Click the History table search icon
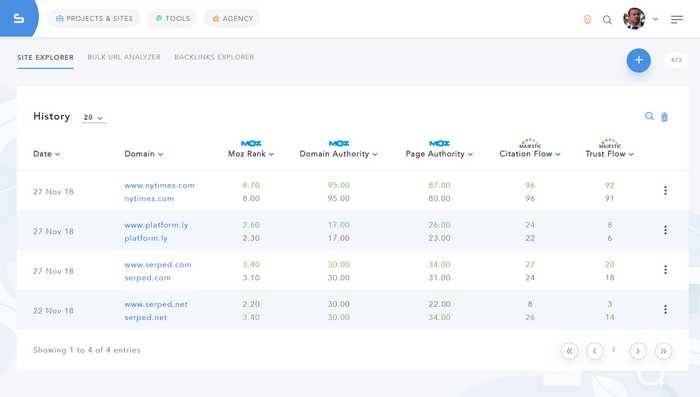This screenshot has width=700, height=397. pos(649,116)
